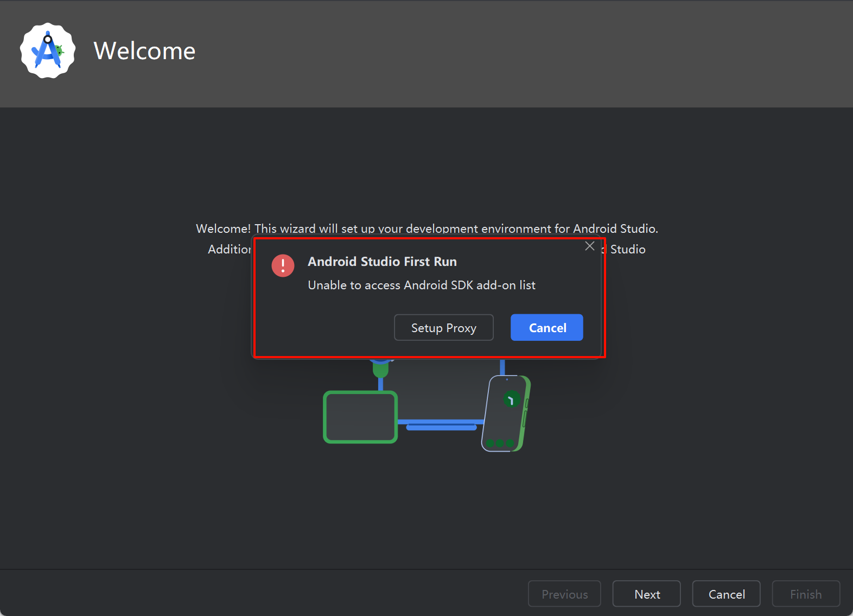The image size is (853, 616).
Task: Click the disabled Finish button
Action: tap(806, 594)
